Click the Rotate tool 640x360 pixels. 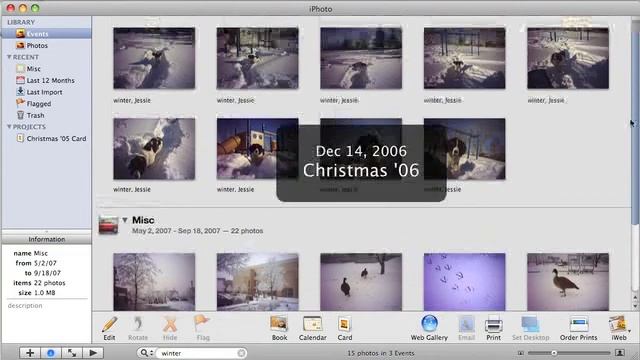coord(138,329)
